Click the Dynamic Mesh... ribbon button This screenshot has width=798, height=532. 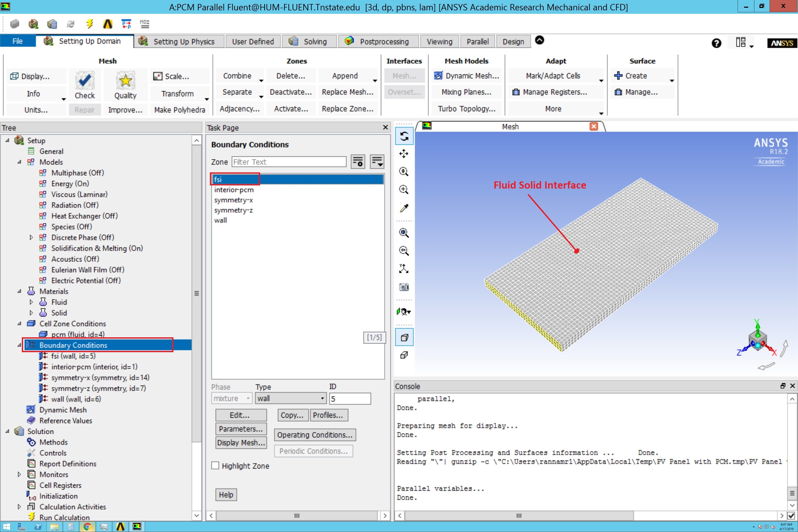click(467, 76)
